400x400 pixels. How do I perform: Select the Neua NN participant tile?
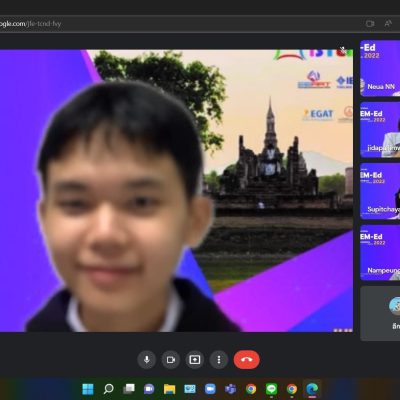380,69
